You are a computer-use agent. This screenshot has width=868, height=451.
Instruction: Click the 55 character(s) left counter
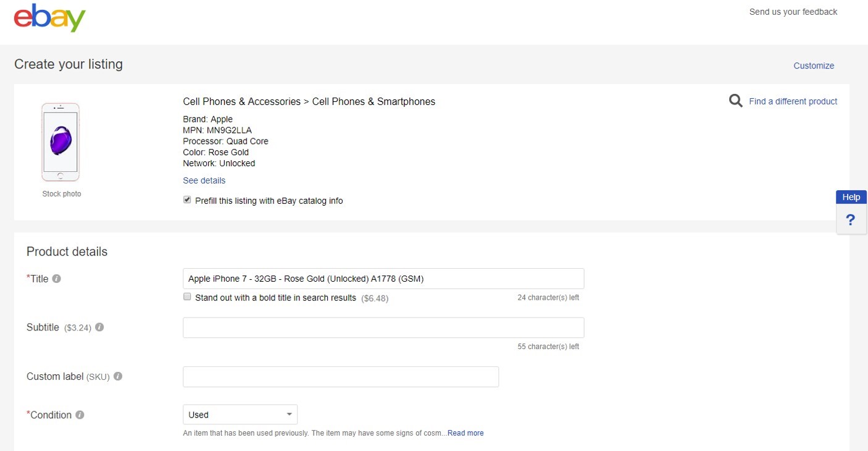548,347
